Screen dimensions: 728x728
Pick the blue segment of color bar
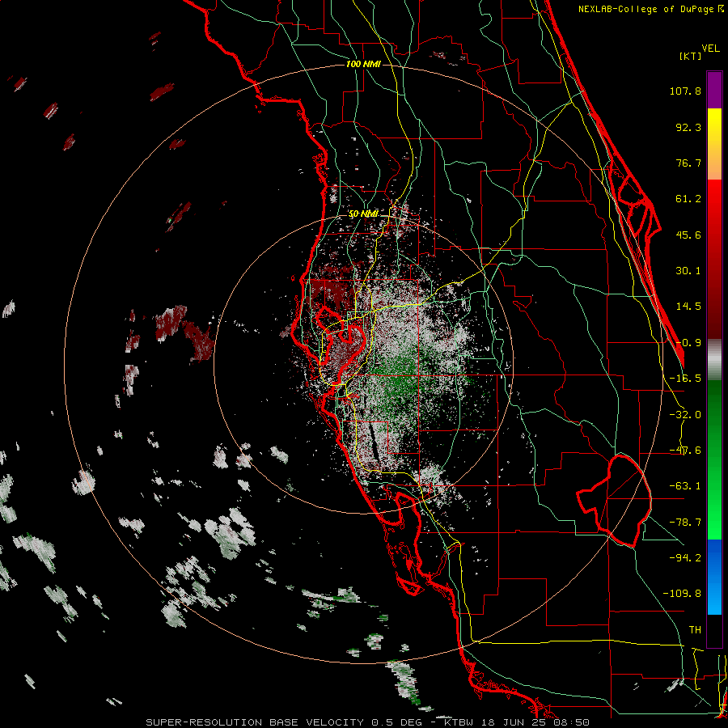click(x=714, y=577)
